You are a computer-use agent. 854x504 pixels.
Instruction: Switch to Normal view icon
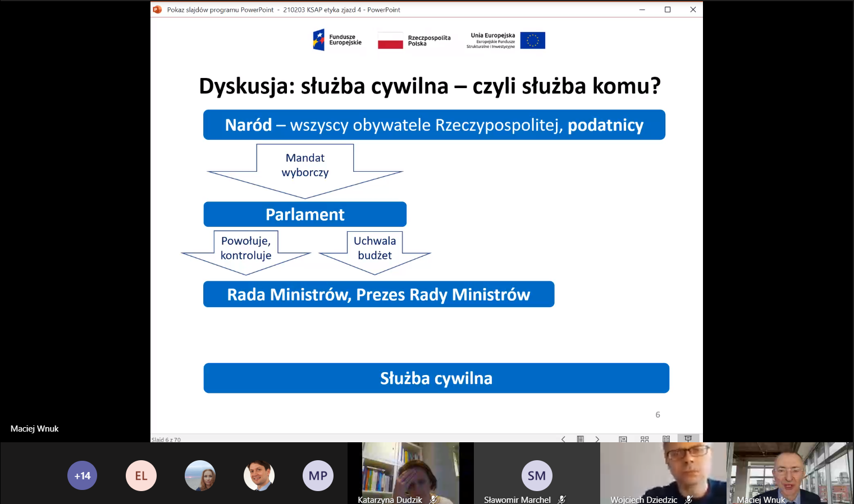[623, 439]
